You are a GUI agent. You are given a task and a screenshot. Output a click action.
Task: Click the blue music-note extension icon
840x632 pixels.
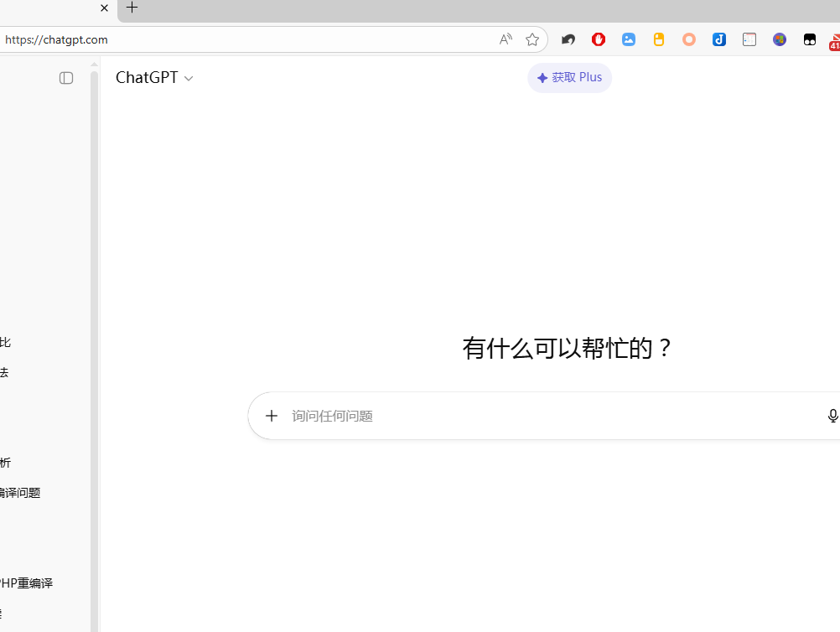pos(719,39)
